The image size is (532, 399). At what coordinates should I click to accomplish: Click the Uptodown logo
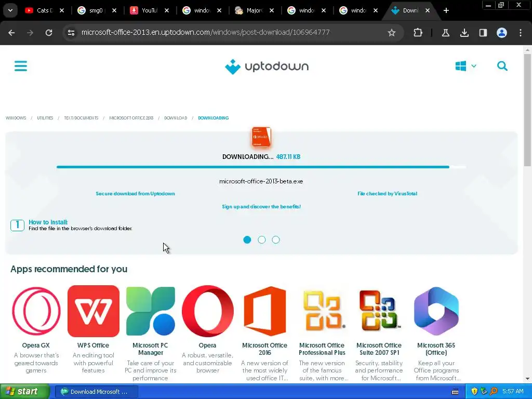click(267, 66)
